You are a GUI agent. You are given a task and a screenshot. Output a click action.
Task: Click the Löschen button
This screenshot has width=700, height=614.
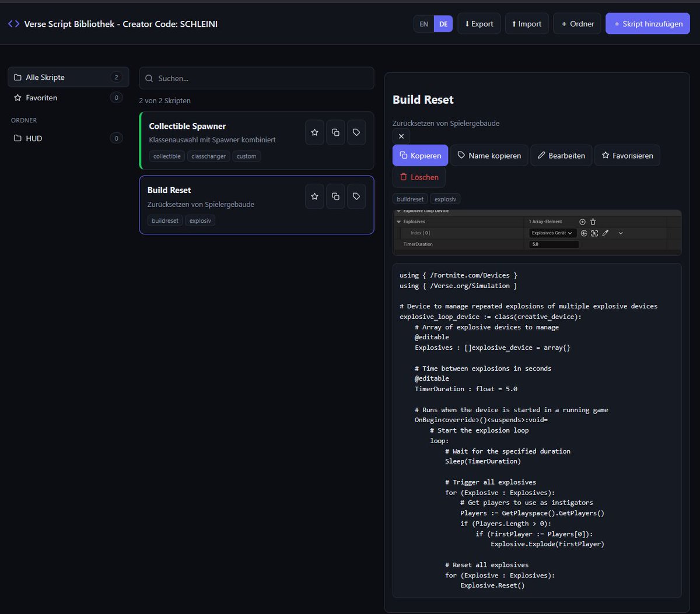pyautogui.click(x=419, y=177)
